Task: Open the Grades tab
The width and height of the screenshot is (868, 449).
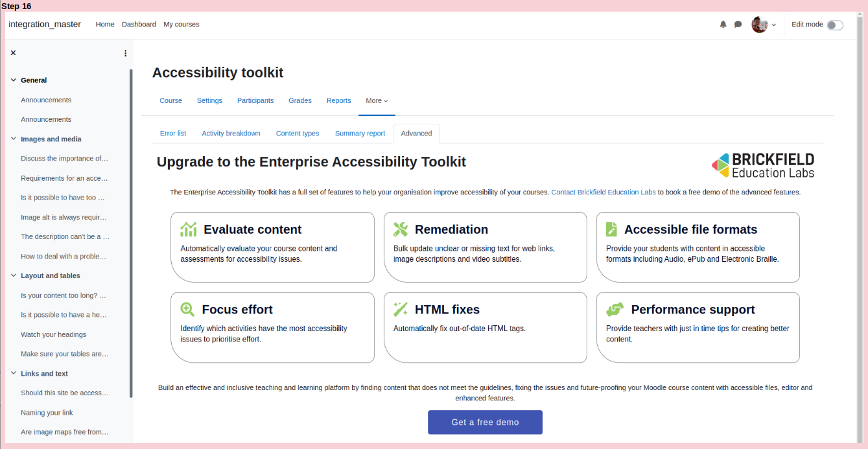Action: pos(300,100)
